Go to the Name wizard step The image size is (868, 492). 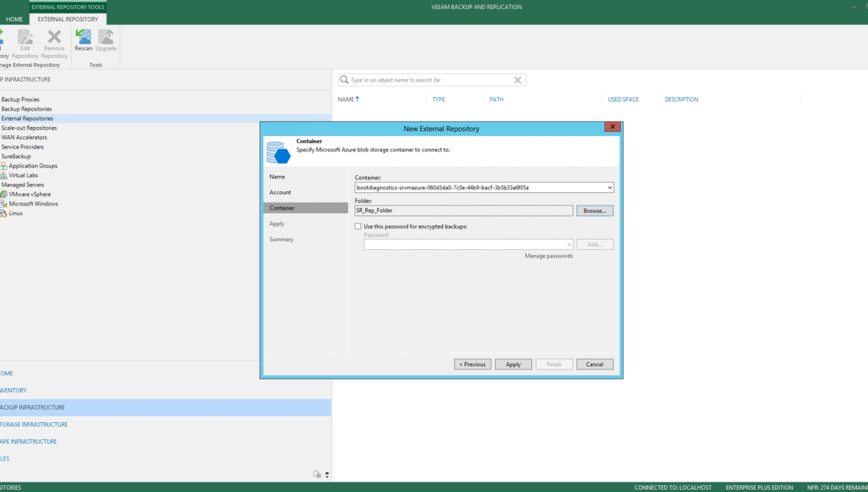click(277, 177)
